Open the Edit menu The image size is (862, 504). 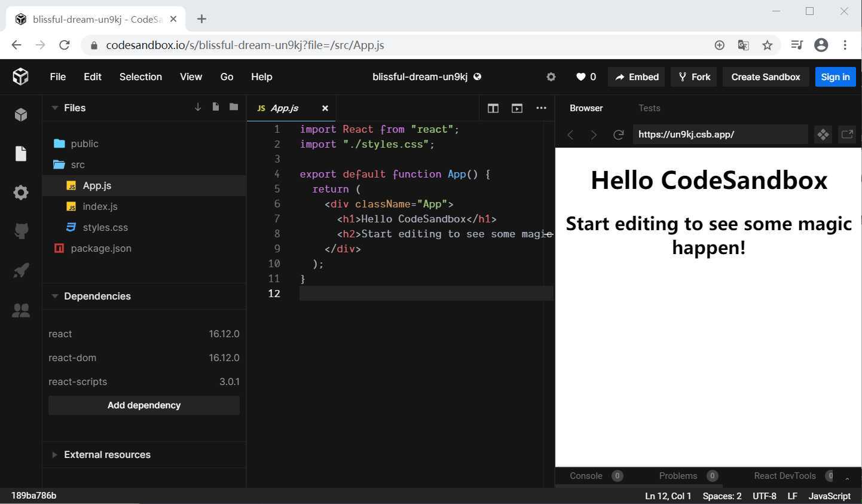[93, 77]
